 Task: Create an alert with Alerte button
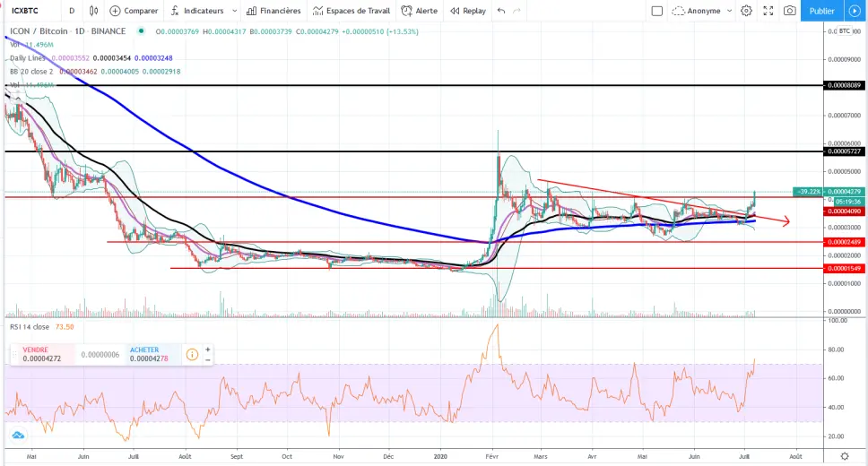[x=420, y=11]
